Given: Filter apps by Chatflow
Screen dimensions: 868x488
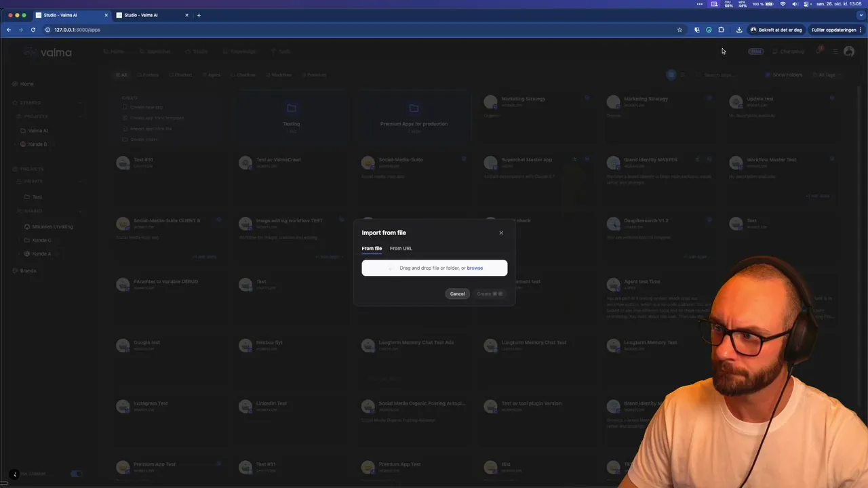Looking at the screenshot, I should coord(243,75).
